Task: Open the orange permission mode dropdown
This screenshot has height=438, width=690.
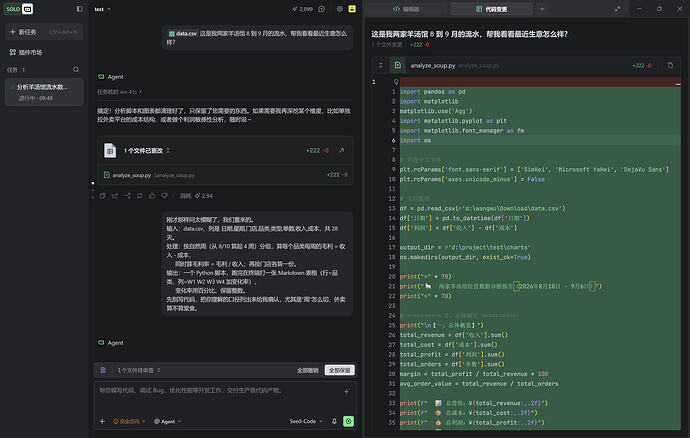Action: [129, 421]
